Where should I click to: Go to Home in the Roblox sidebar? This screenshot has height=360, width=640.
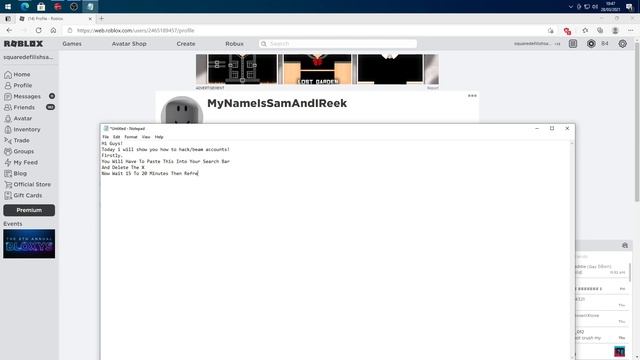point(17,75)
